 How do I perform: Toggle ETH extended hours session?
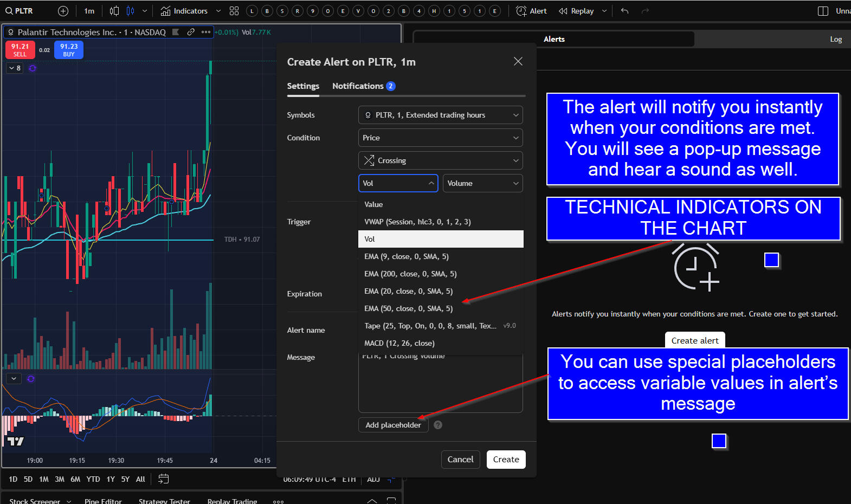(x=349, y=479)
